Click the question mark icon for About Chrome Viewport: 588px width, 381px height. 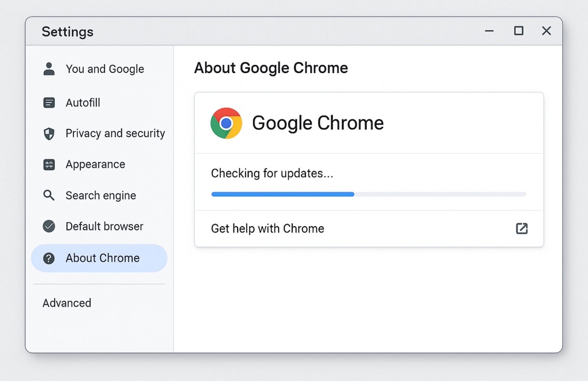pos(49,258)
